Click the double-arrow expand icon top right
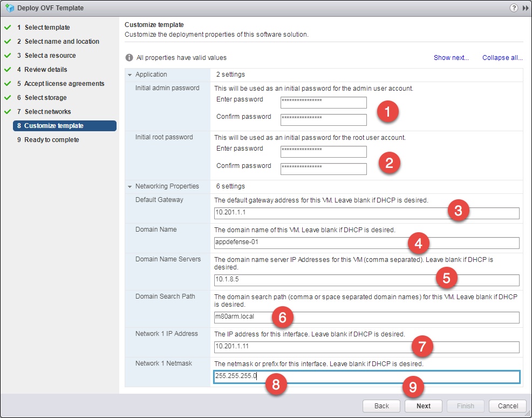532x418 pixels. [x=524, y=8]
